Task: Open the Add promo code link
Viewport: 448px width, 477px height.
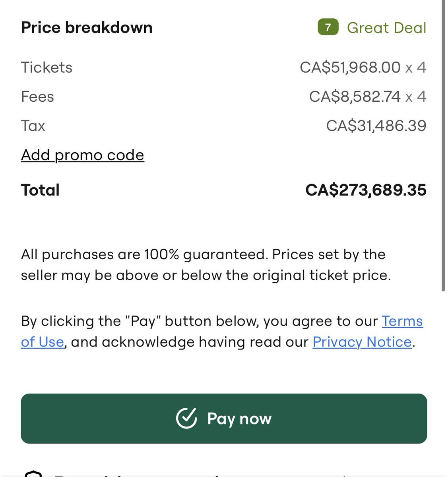Action: 82,155
